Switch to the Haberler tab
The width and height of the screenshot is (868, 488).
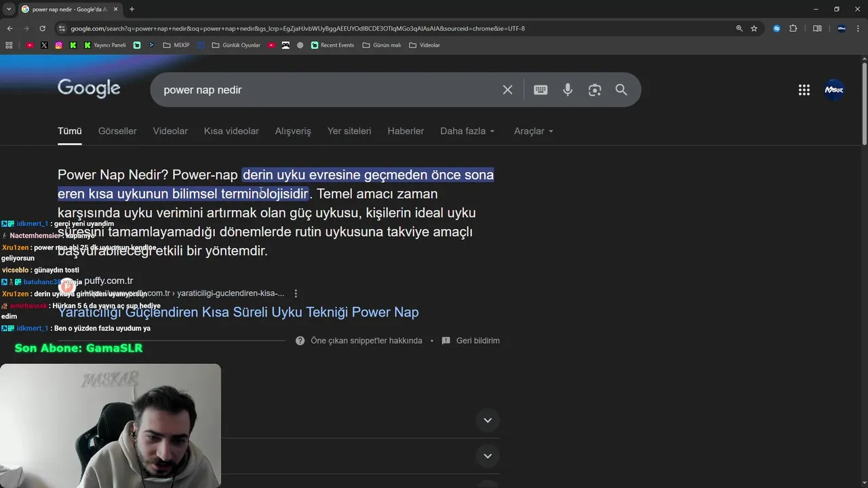click(x=406, y=131)
